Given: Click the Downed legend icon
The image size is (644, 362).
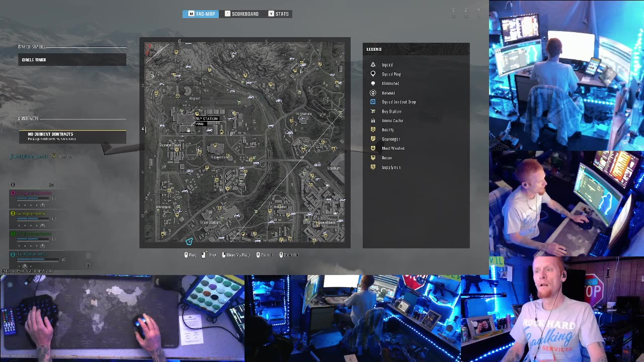Looking at the screenshot, I should pos(373,93).
